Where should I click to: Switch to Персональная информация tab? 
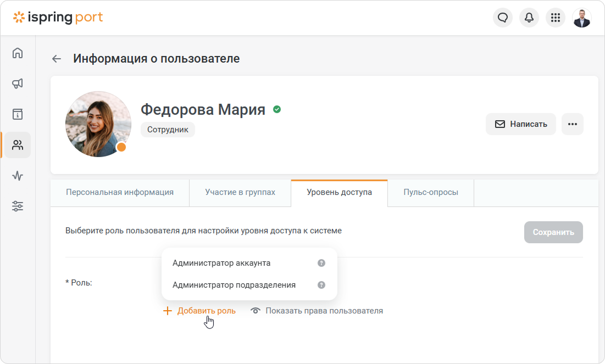click(120, 192)
